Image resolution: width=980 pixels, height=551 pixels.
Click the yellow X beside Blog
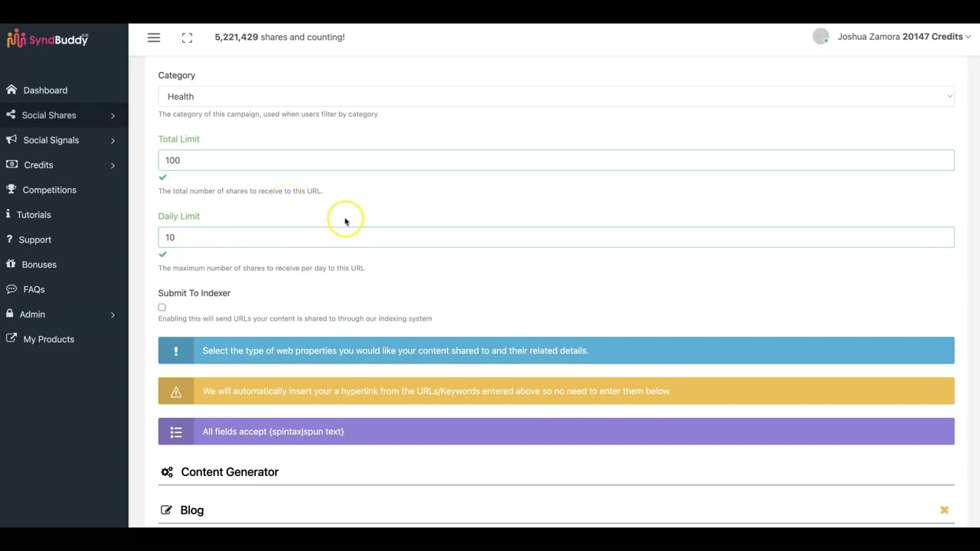point(944,510)
